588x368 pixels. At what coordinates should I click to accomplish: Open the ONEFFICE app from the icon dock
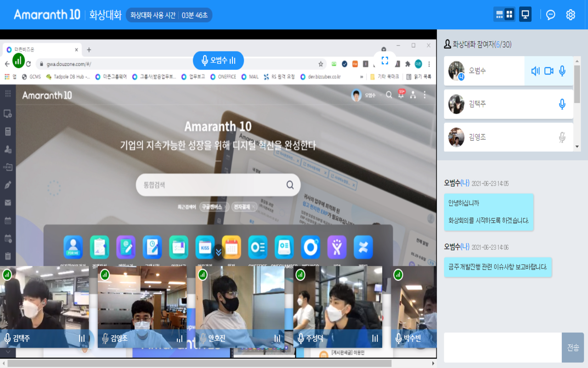pyautogui.click(x=258, y=247)
